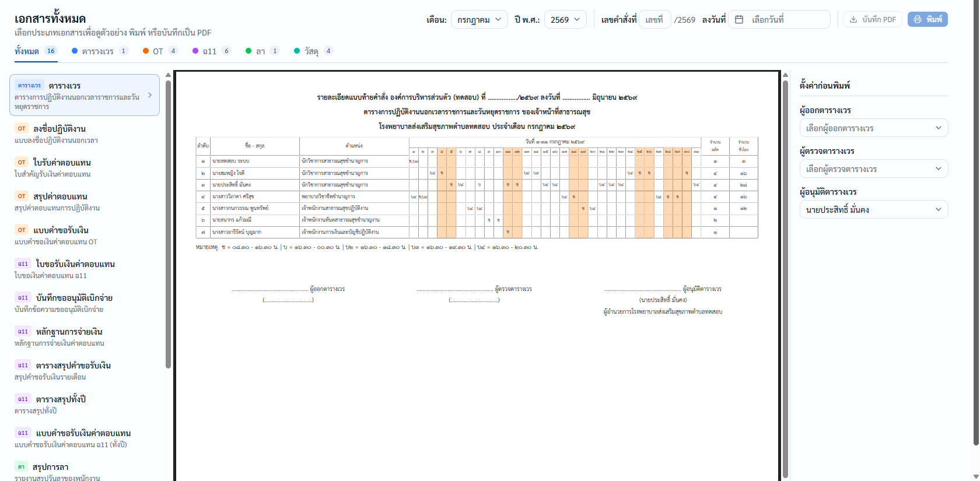Click the ลา badge beside สรุปการลา
Image resolution: width=980 pixels, height=481 pixels.
tap(21, 466)
